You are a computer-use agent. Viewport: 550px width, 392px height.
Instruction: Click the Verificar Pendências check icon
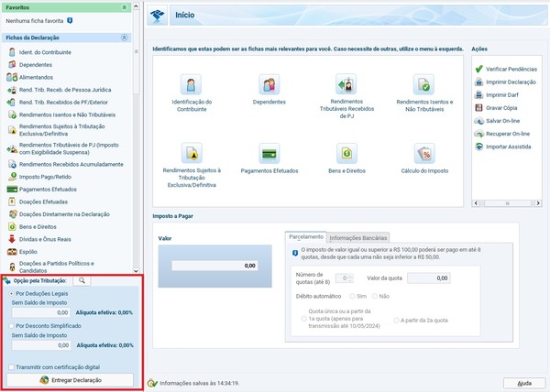[x=478, y=70]
